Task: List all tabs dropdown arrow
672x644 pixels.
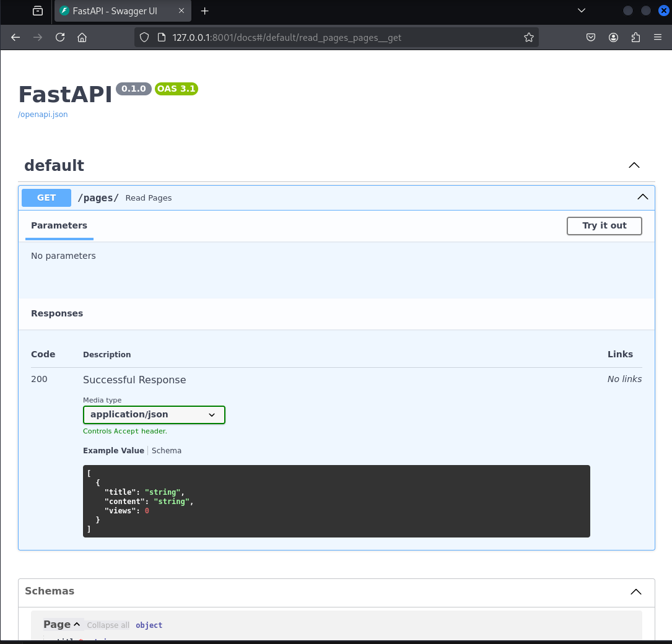Action: click(582, 11)
